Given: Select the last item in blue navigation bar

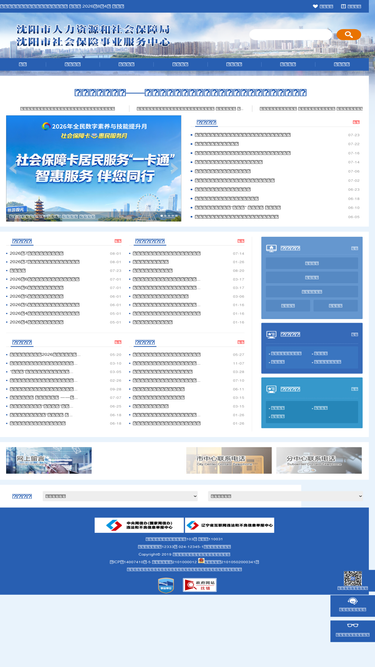Looking at the screenshot, I should click(x=341, y=64).
